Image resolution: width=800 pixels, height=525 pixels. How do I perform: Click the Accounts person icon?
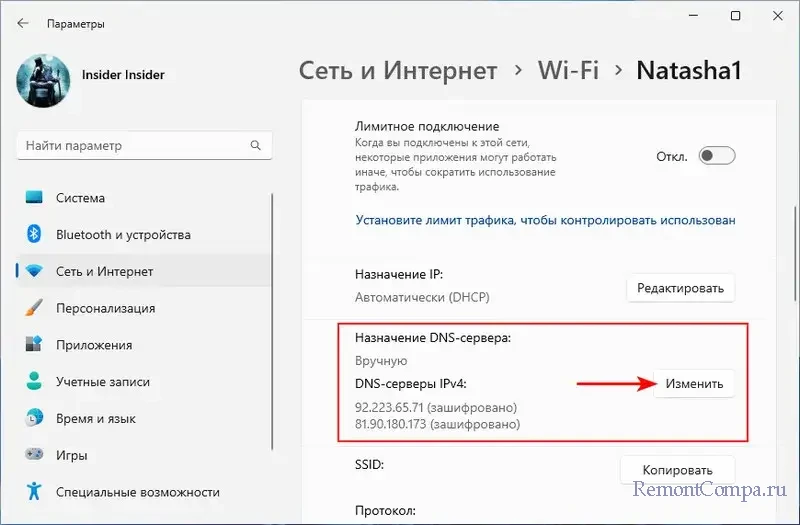[x=35, y=382]
